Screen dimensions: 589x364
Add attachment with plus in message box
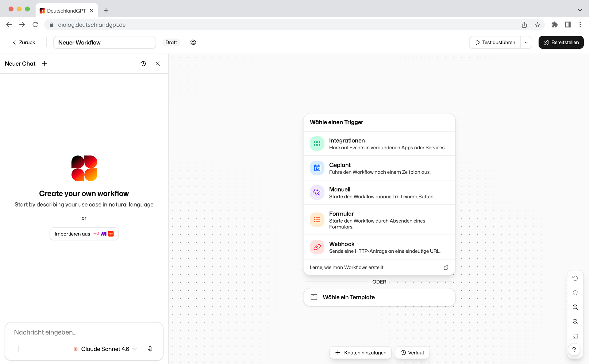click(18, 349)
